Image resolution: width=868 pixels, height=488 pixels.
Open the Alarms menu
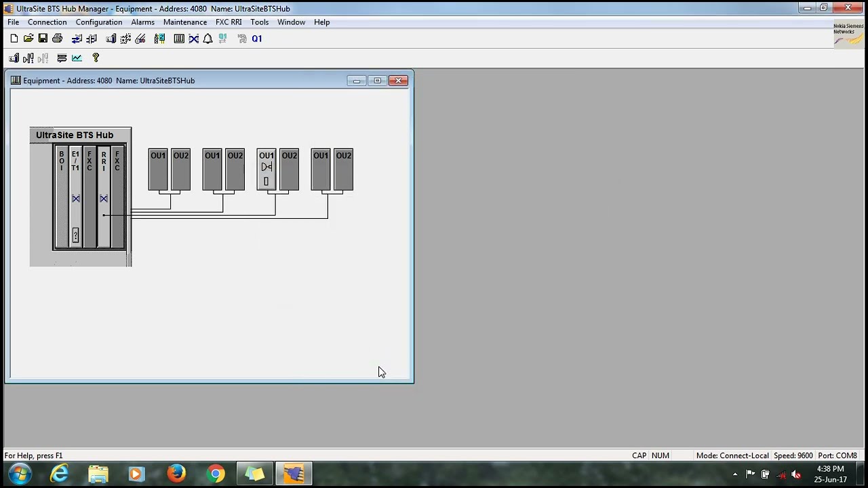[142, 22]
